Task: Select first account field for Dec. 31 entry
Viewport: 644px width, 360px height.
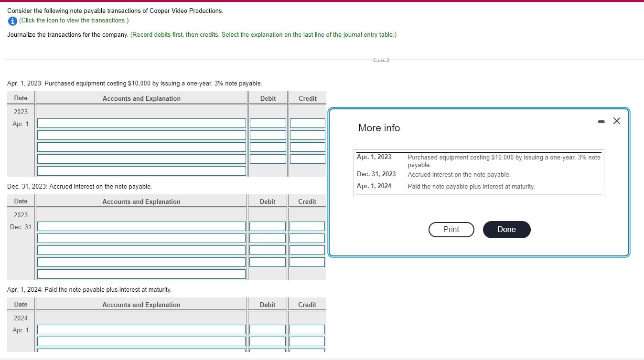Action: (x=141, y=226)
